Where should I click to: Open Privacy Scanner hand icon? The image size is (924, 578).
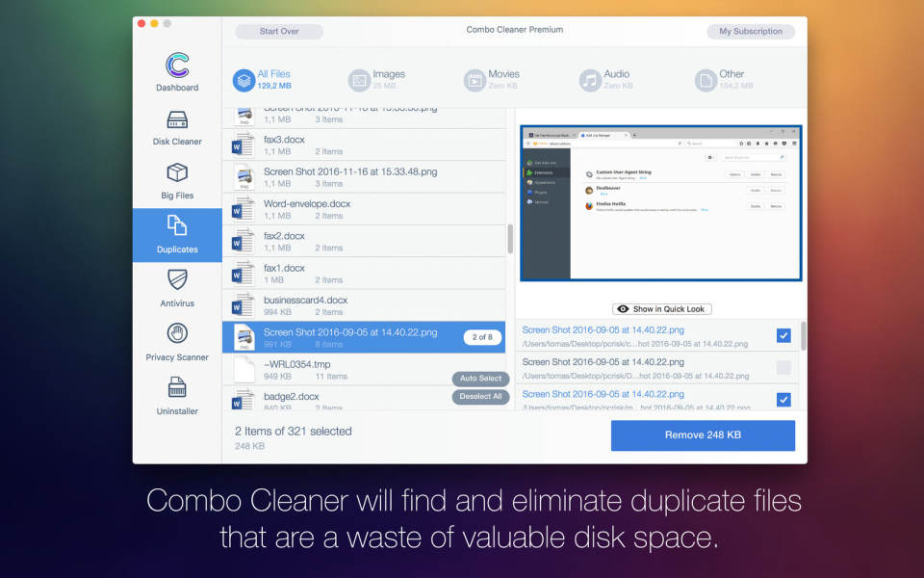coord(177,334)
